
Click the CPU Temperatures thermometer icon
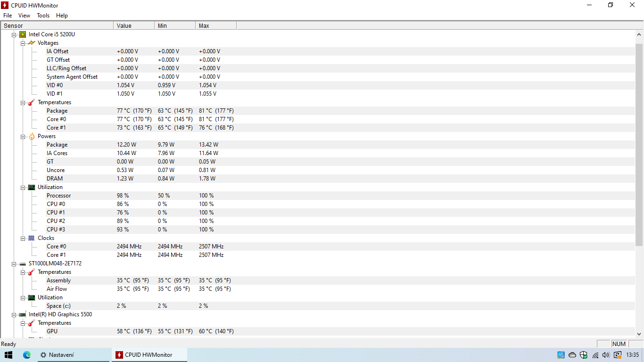pyautogui.click(x=32, y=102)
